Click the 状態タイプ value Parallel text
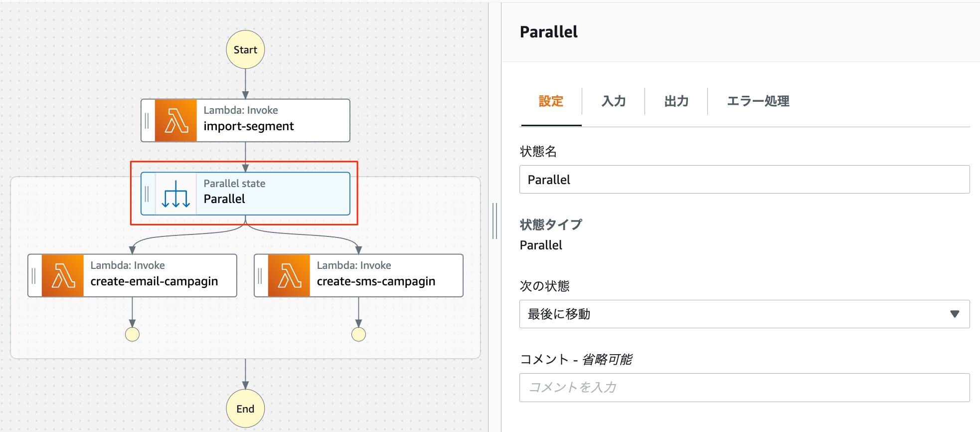The height and width of the screenshot is (432, 980). point(541,245)
